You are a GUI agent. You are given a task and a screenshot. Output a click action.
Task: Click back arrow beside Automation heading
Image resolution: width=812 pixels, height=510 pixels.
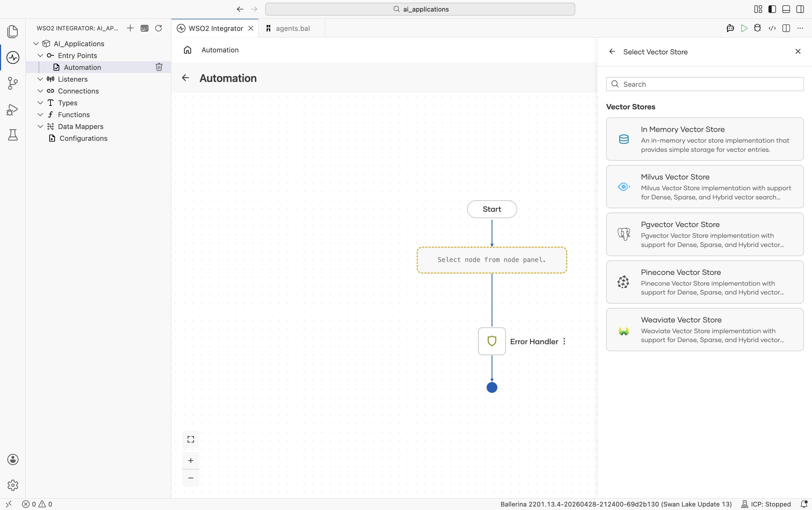click(185, 78)
